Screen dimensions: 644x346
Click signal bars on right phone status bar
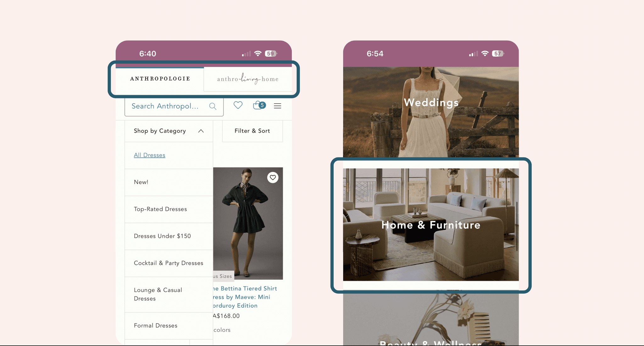click(473, 54)
